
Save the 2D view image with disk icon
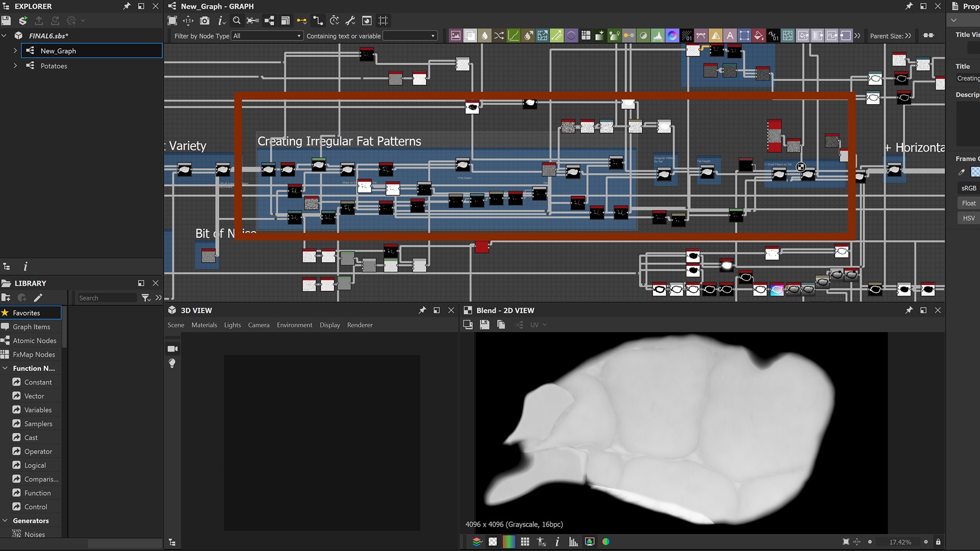[x=484, y=324]
